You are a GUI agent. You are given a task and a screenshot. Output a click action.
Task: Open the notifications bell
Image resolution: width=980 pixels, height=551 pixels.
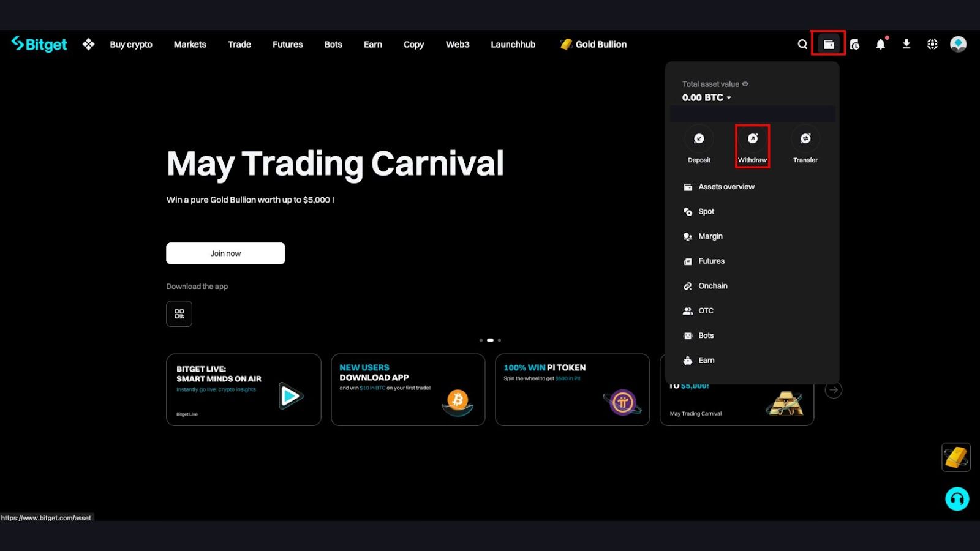(x=881, y=44)
